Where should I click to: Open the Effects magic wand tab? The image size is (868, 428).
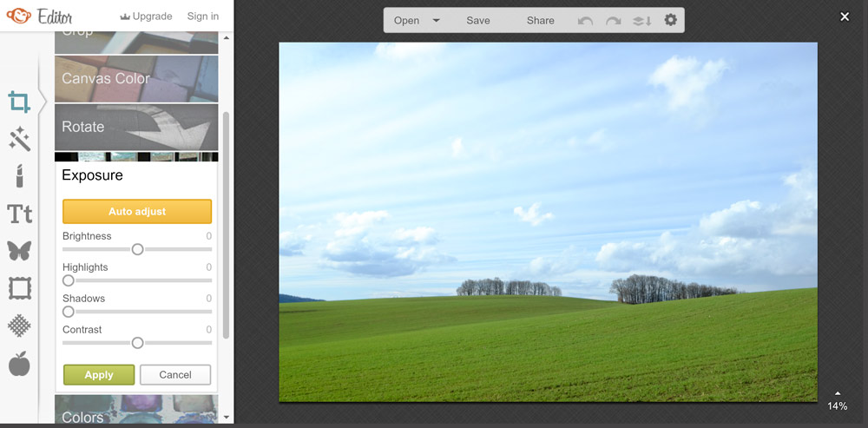coord(19,139)
